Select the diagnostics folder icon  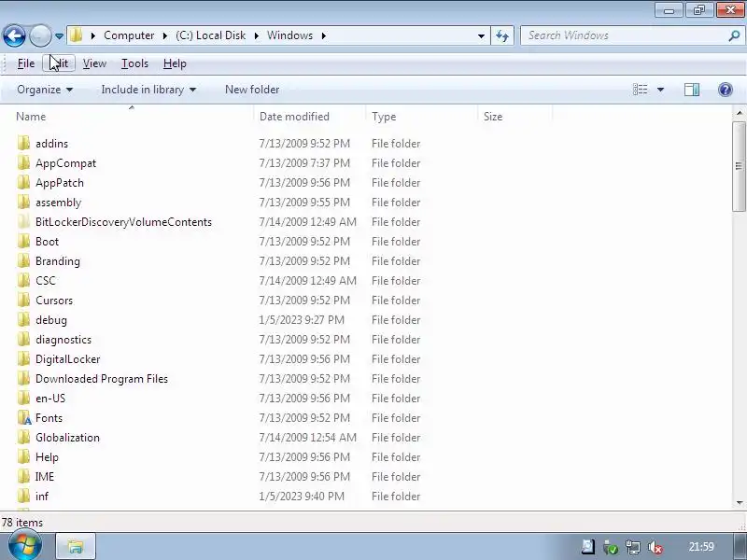point(23,340)
